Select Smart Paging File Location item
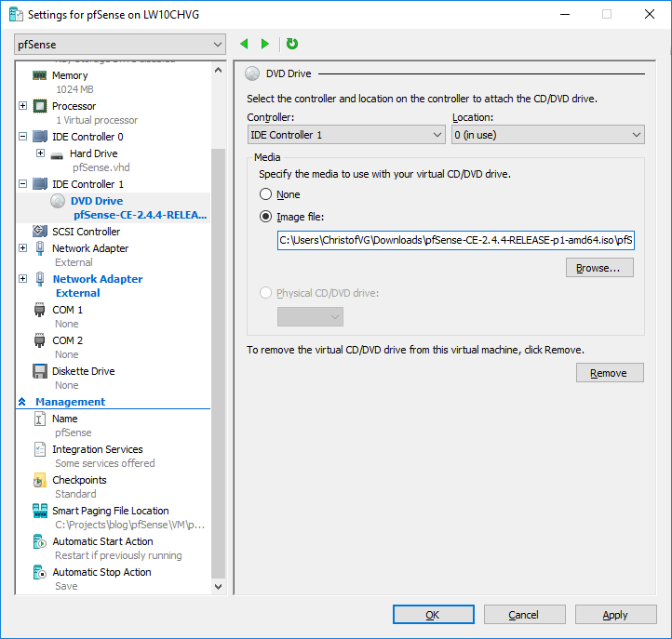This screenshot has width=672, height=639. pyautogui.click(x=111, y=511)
